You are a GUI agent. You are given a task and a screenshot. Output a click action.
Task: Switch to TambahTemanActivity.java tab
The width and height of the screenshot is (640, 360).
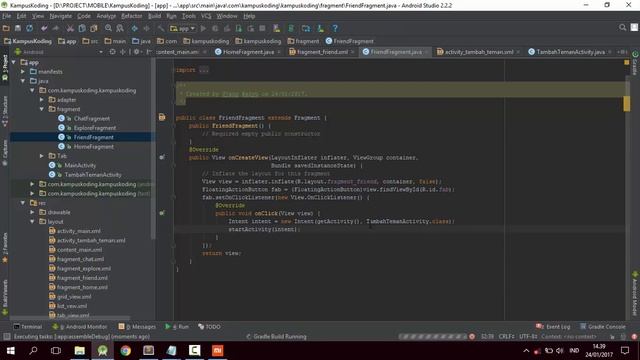coord(569,52)
